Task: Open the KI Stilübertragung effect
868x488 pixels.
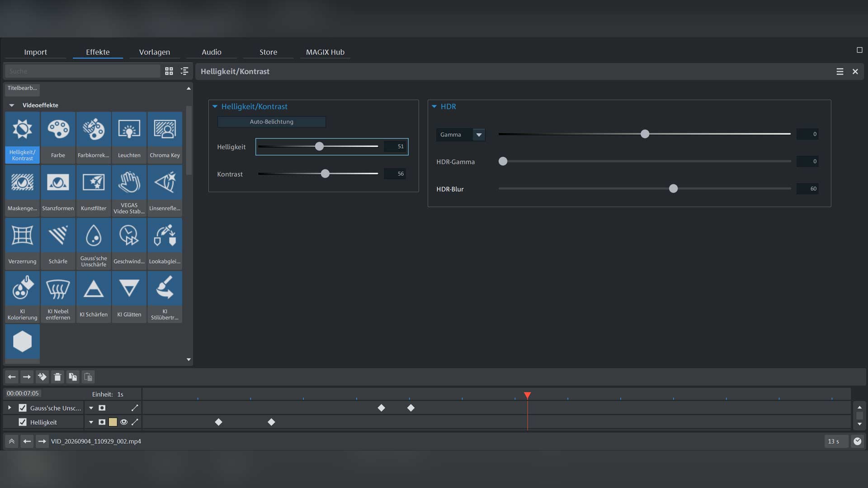Action: pyautogui.click(x=165, y=296)
